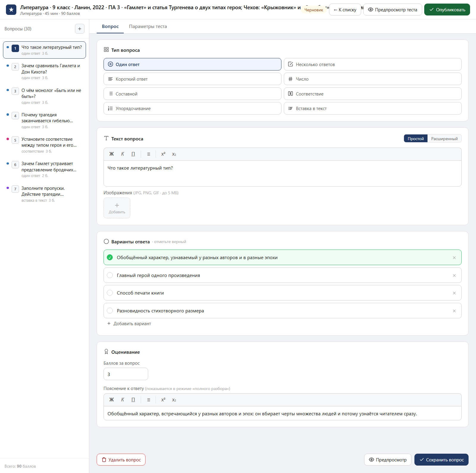This screenshot has height=473, width=476.
Task: Mark 'Главный герой одного произведения' as correct
Action: click(x=110, y=275)
